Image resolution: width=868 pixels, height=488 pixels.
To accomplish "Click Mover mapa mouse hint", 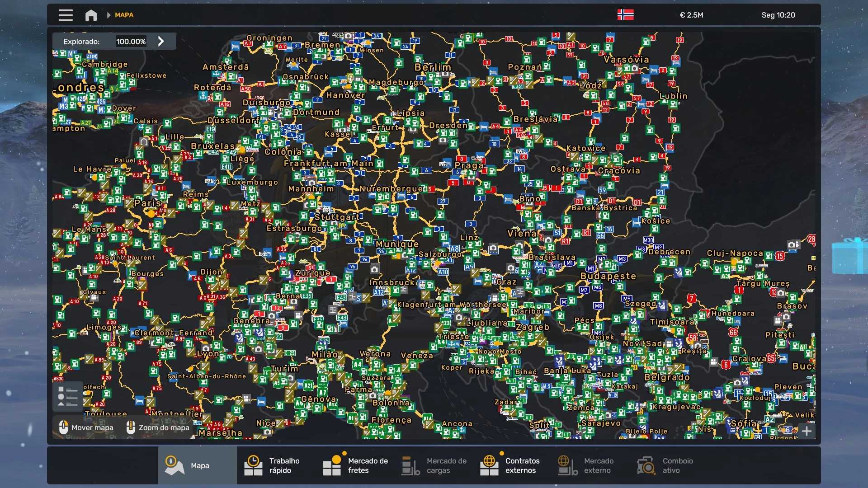I will 86,427.
